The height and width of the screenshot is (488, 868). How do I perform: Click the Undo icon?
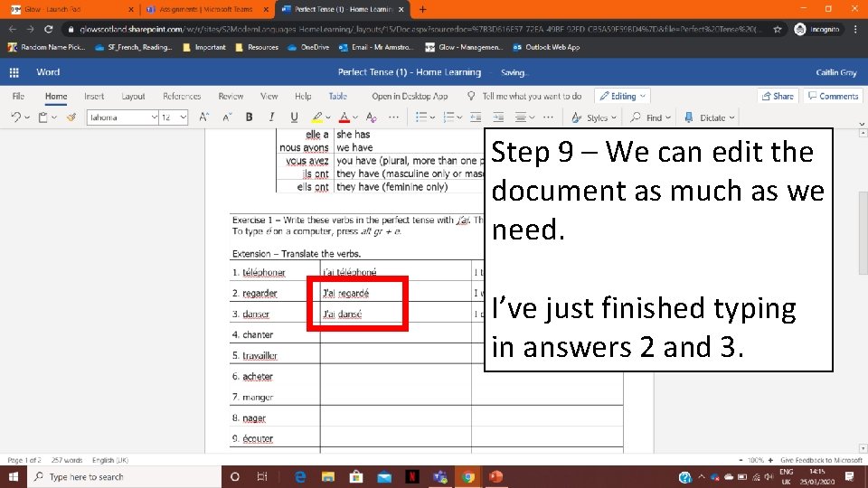pos(16,117)
